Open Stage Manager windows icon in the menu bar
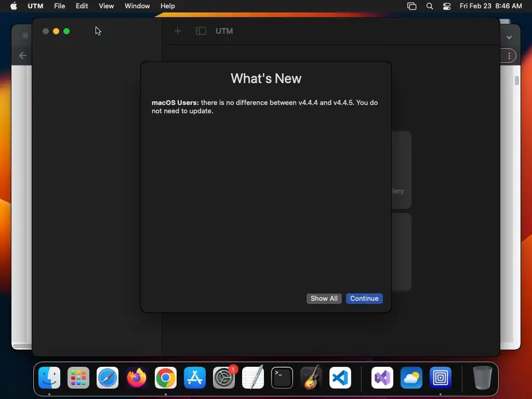The height and width of the screenshot is (399, 532). point(411,6)
